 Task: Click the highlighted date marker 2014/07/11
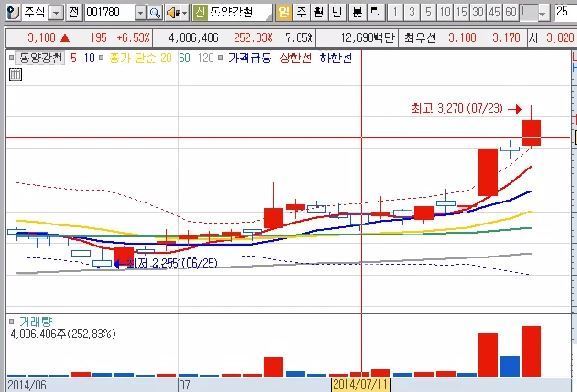[x=361, y=385]
